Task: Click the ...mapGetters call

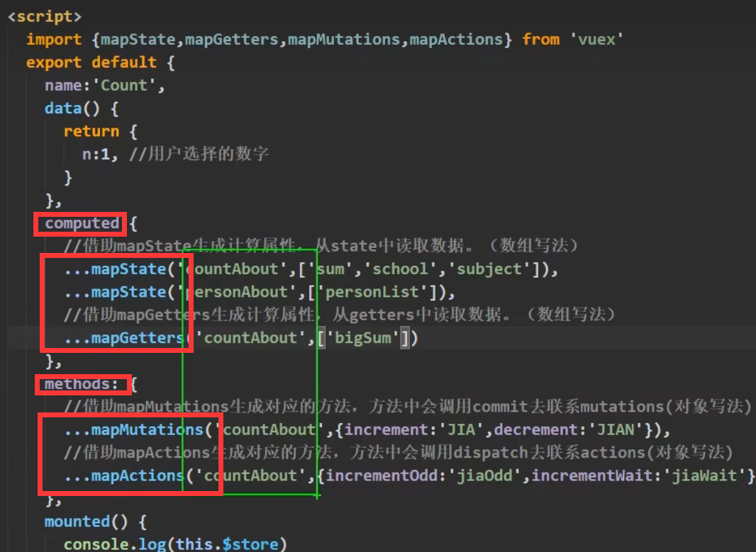Action: pos(240,338)
